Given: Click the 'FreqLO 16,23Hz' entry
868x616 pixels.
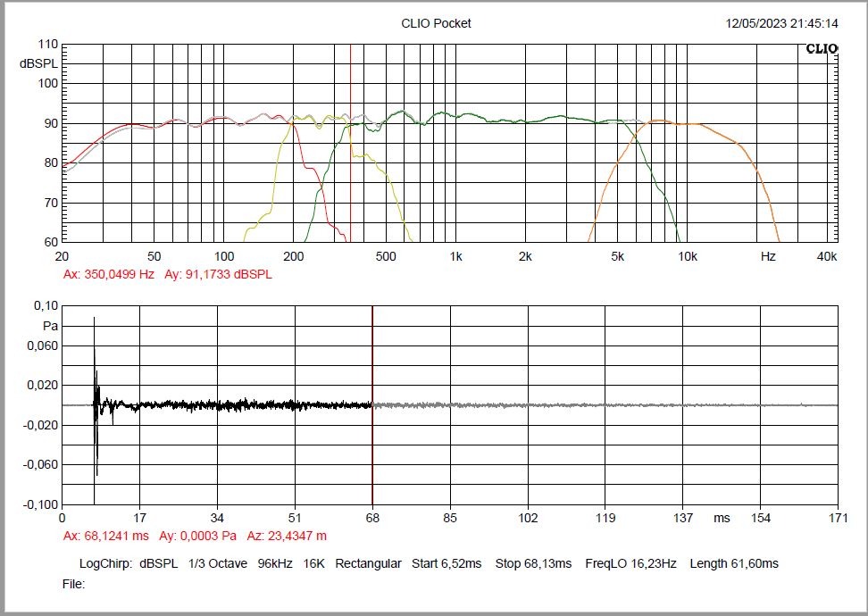Looking at the screenshot, I should [631, 563].
